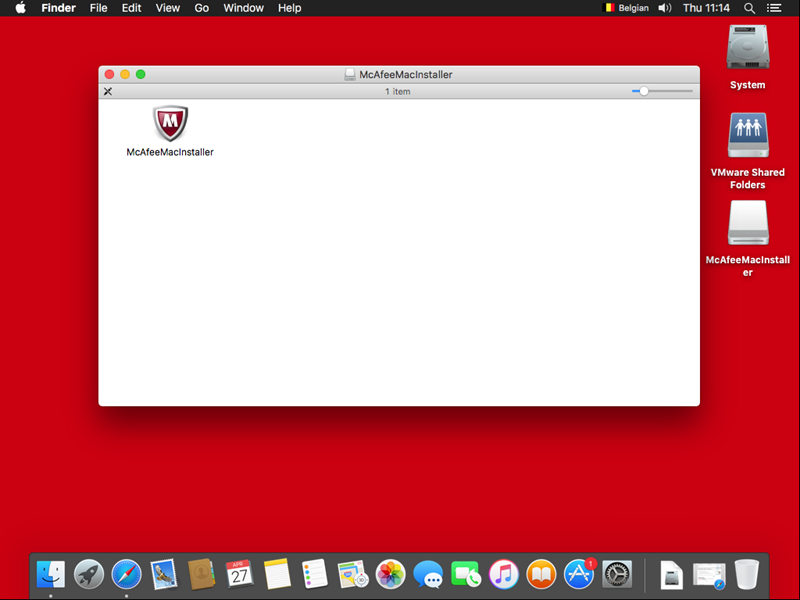Click the disk proxy icon in the window title

[349, 74]
